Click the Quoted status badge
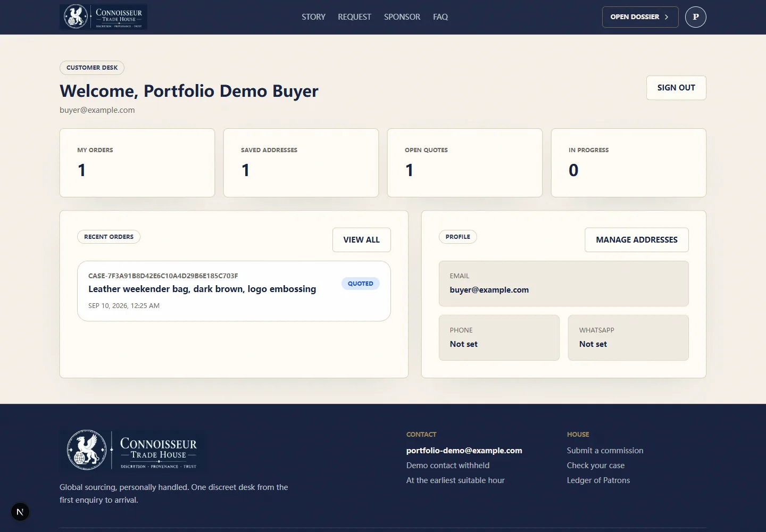The image size is (766, 532). (x=361, y=284)
